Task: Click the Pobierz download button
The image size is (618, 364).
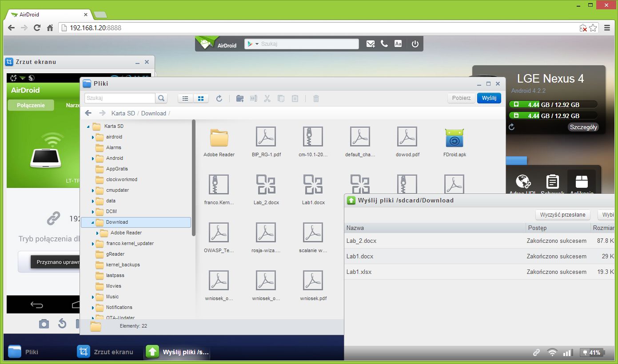Action: [462, 98]
